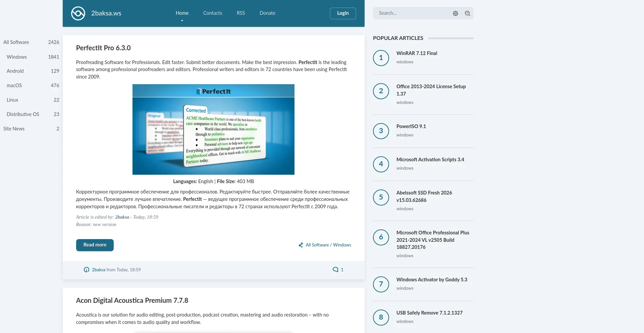Click windows tag under WinRAR 7.12 Final
This screenshot has width=644, height=333.
(405, 62)
